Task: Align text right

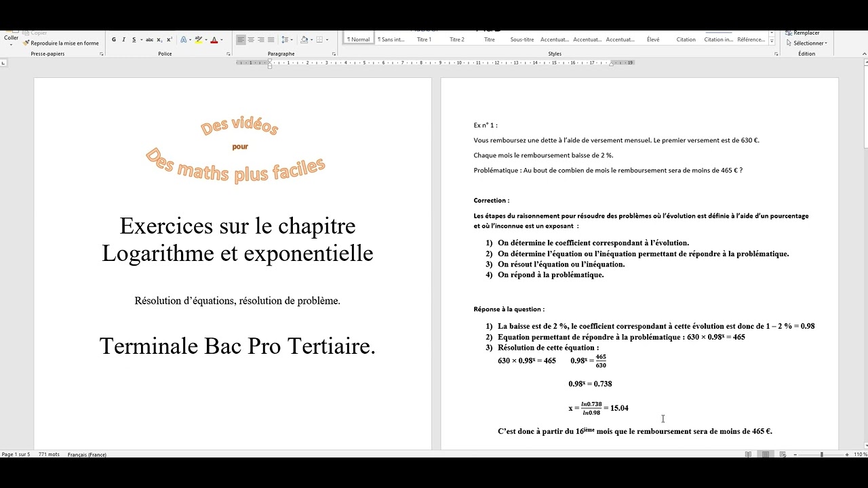Action: (261, 40)
